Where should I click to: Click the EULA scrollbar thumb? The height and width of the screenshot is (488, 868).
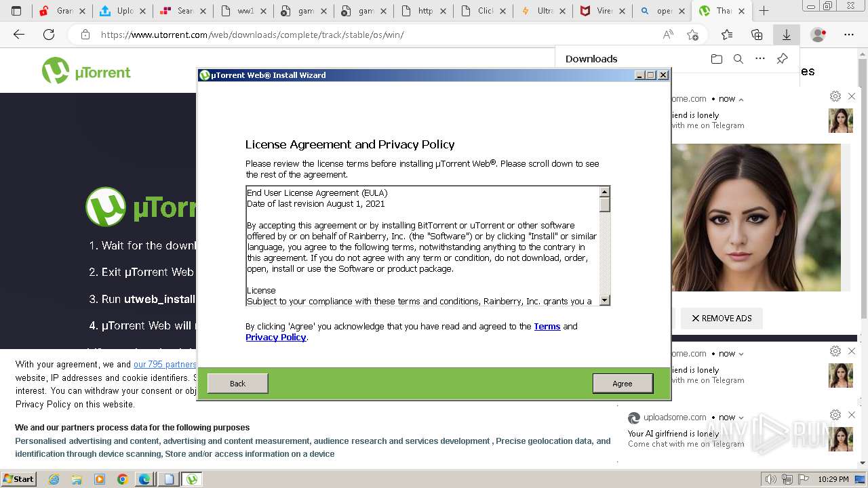coord(605,204)
